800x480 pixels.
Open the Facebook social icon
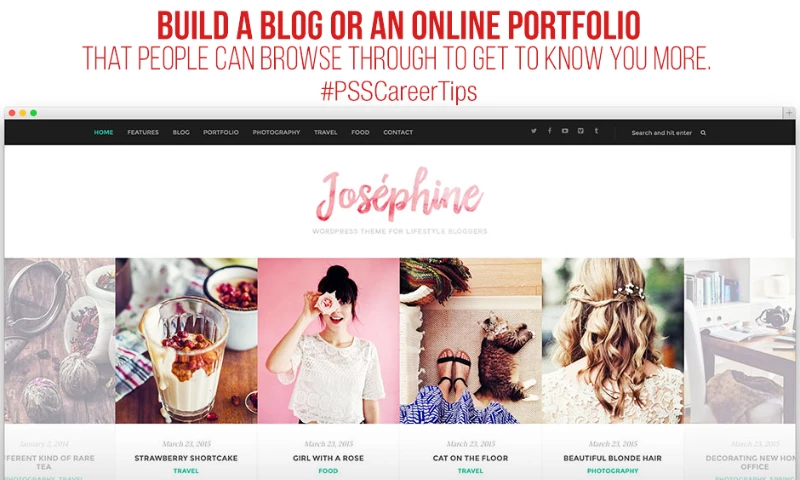point(549,131)
